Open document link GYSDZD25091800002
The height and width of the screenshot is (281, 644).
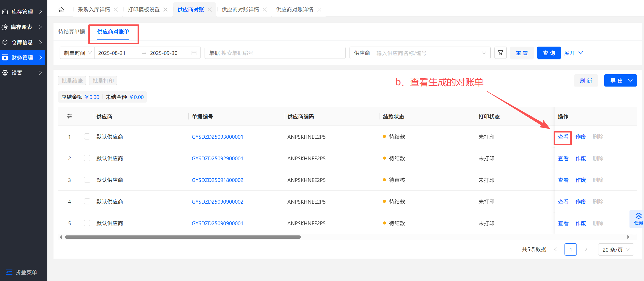pos(217,180)
